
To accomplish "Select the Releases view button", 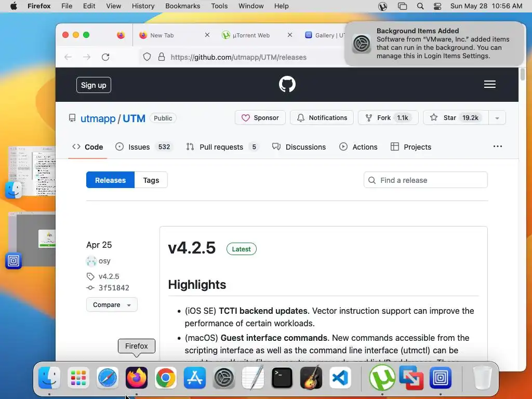I will [x=110, y=180].
